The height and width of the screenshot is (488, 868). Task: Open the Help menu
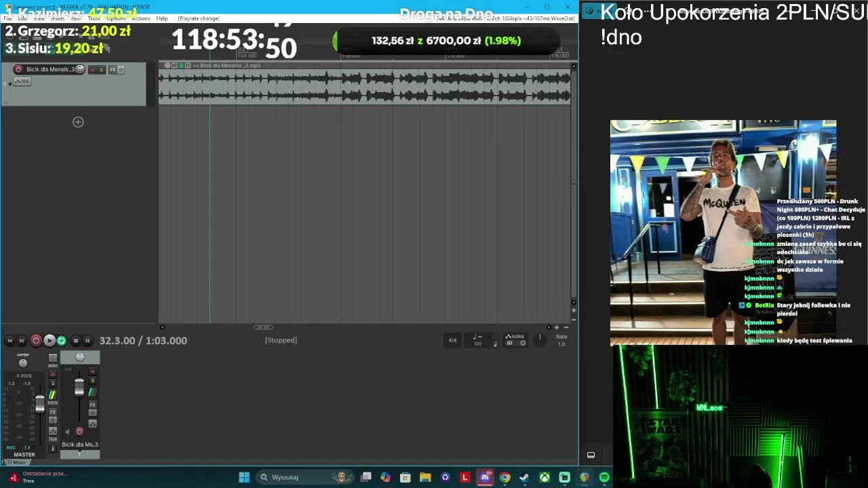click(162, 18)
